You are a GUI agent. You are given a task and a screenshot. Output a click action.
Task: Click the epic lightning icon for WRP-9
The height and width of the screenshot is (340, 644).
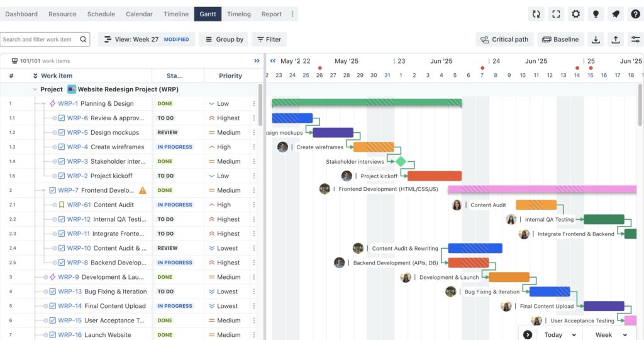(53, 277)
